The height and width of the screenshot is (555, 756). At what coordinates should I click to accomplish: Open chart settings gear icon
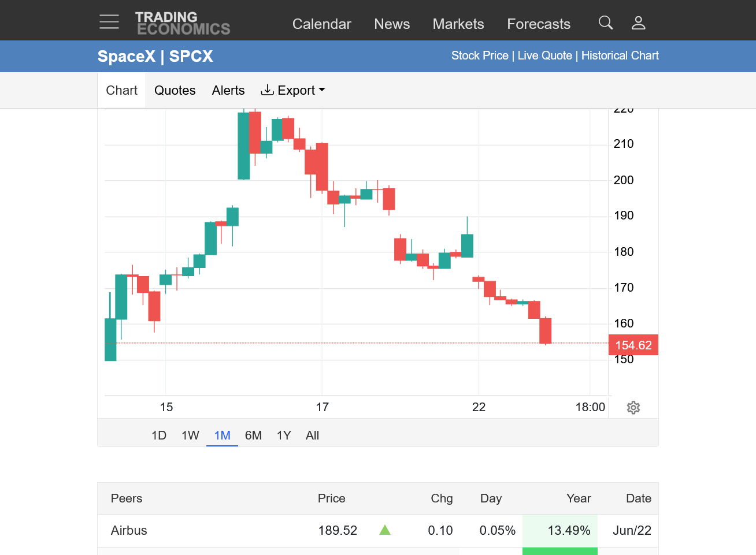tap(633, 408)
